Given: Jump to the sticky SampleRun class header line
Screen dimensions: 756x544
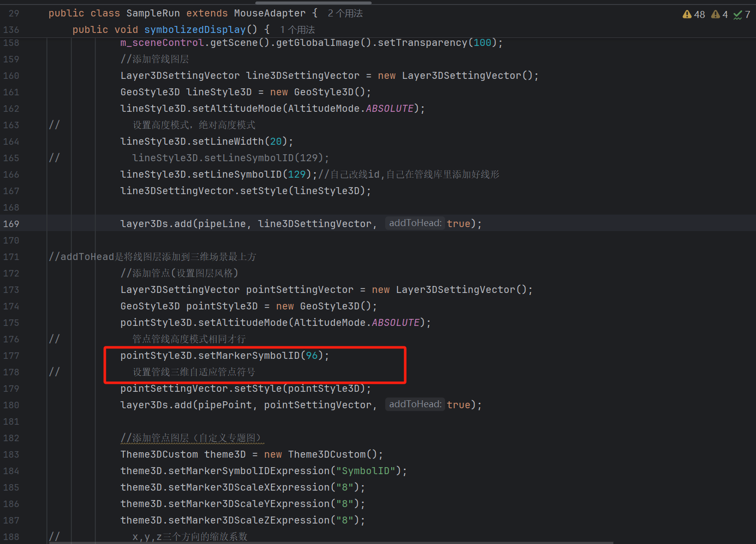Looking at the screenshot, I should tap(150, 13).
